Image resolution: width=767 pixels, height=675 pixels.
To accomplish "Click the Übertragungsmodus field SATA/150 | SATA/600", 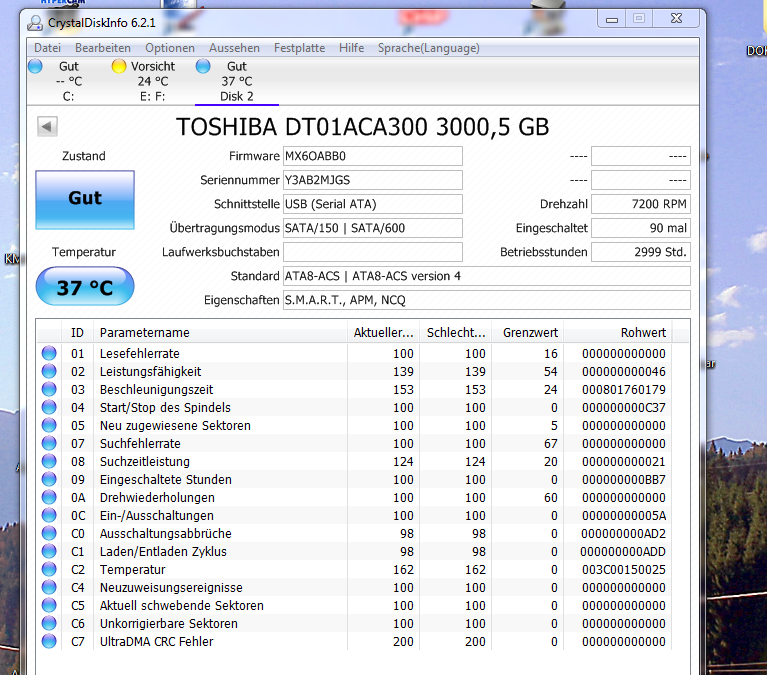I will tap(373, 228).
